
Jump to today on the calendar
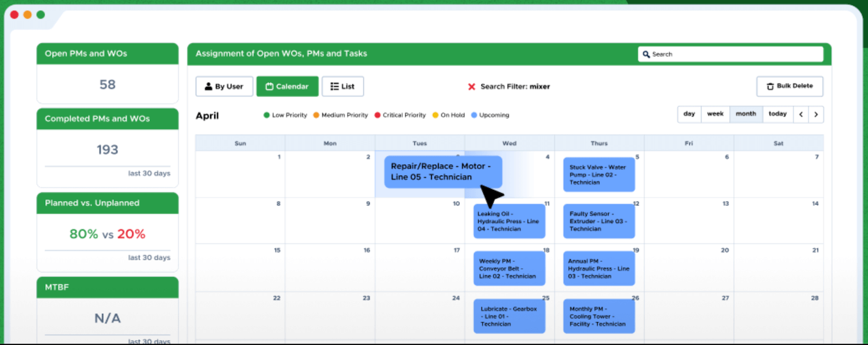[778, 114]
